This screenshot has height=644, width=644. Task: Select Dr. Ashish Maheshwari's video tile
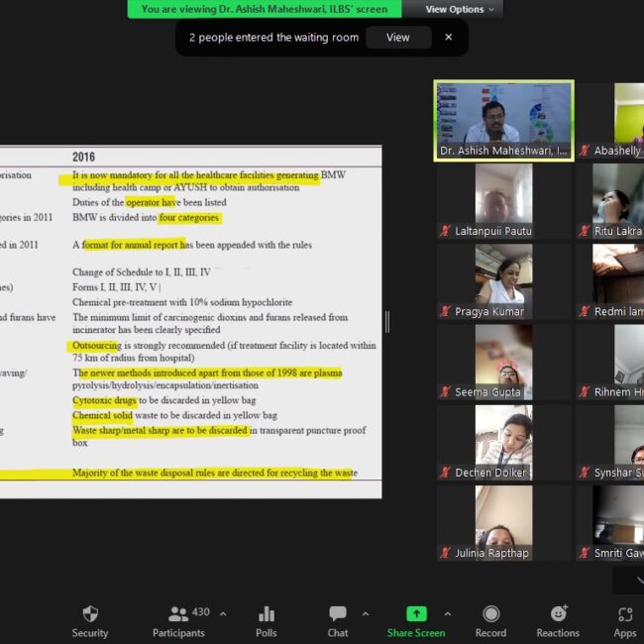(504, 120)
